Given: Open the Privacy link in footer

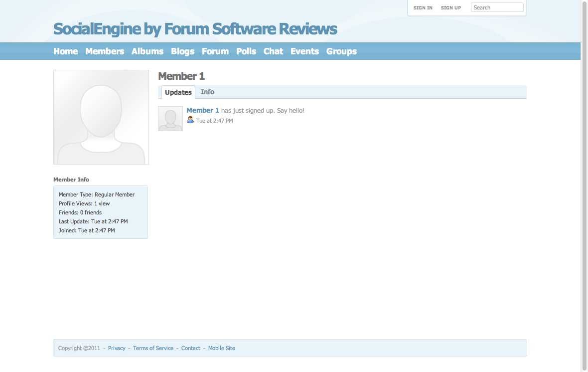Looking at the screenshot, I should tap(117, 348).
